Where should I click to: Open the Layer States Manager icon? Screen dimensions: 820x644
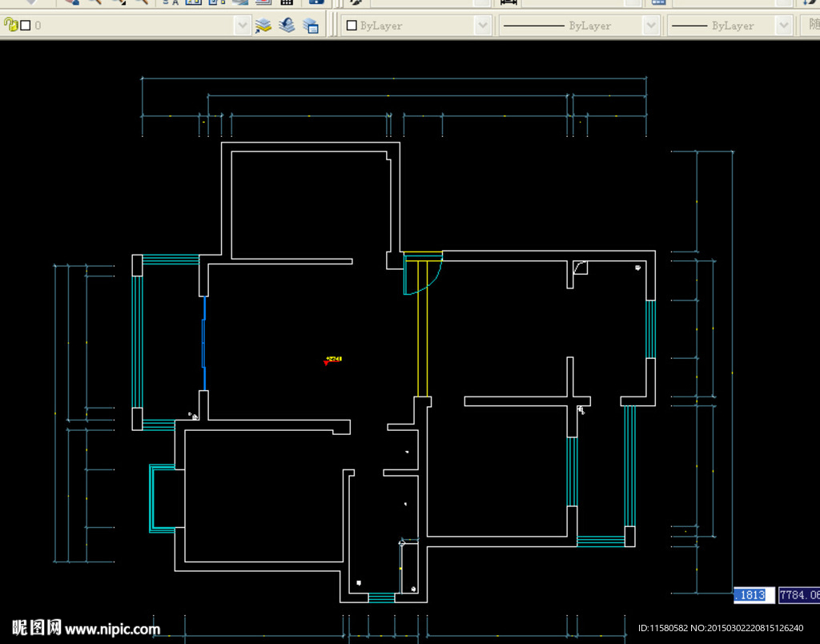point(311,26)
